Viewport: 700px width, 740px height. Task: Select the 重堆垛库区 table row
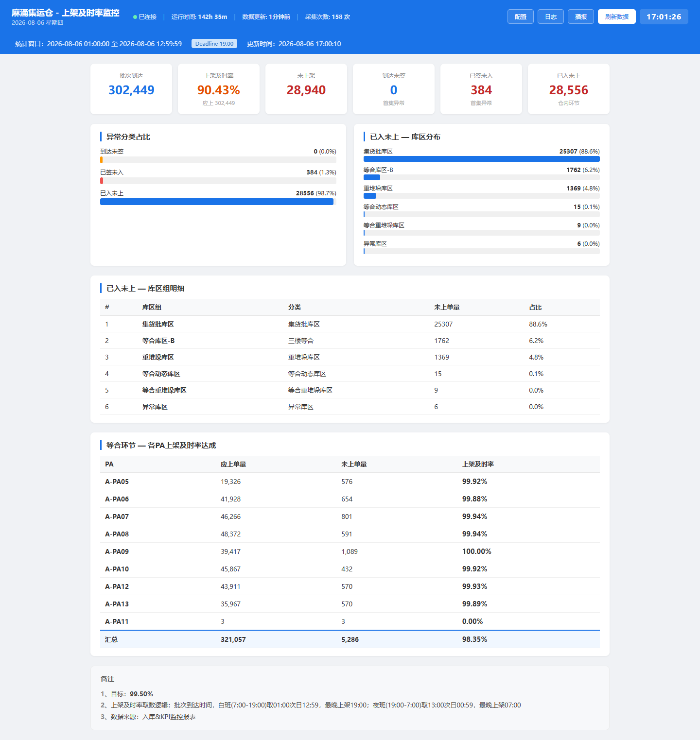point(350,357)
